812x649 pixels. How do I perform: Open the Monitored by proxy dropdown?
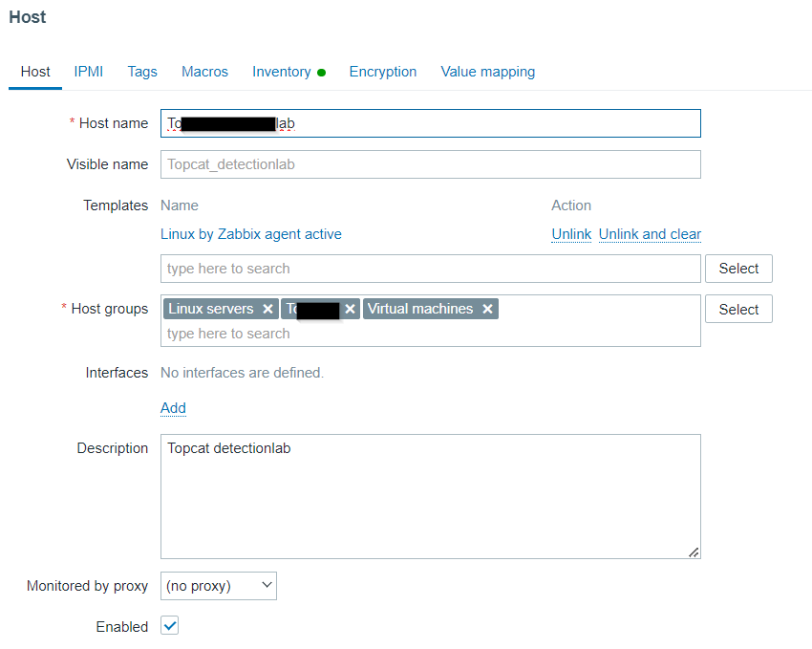pyautogui.click(x=219, y=586)
